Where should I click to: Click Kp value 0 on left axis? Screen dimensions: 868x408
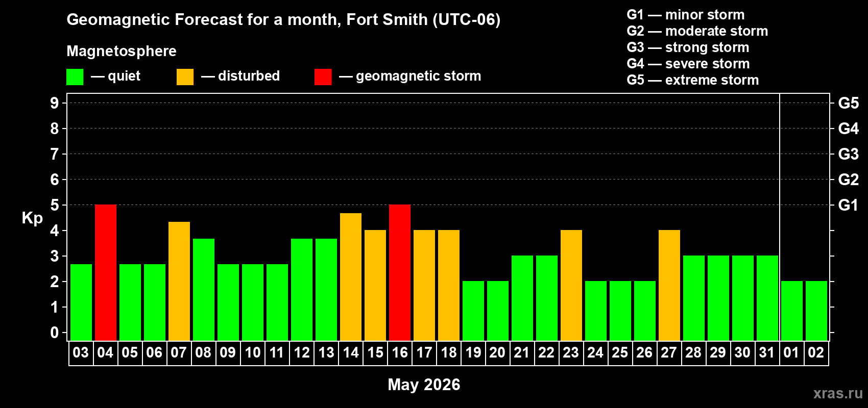pos(55,333)
